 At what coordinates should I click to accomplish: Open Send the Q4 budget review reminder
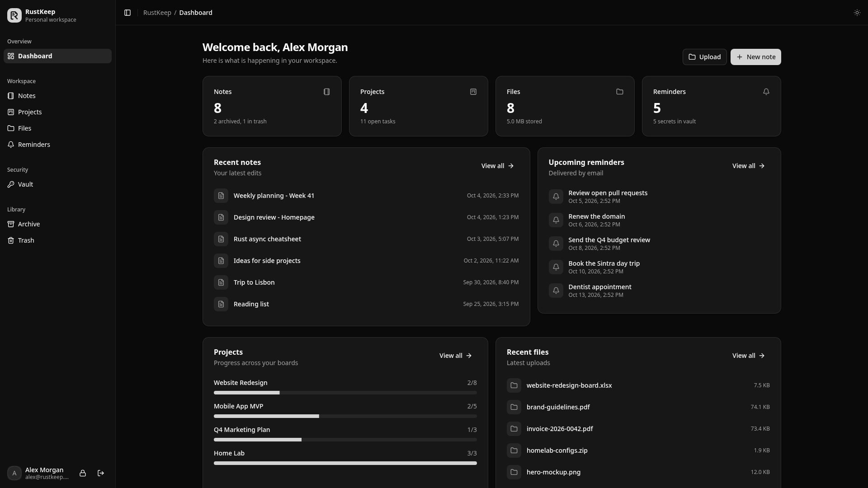click(x=659, y=244)
